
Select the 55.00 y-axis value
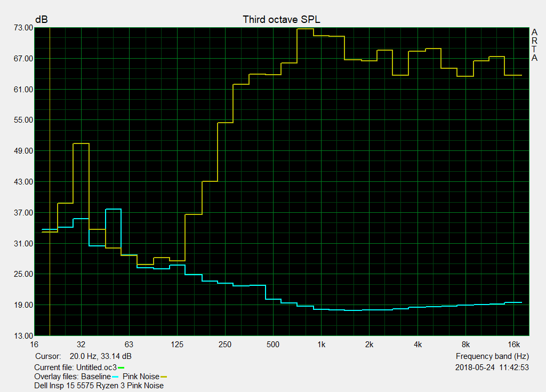coord(23,120)
